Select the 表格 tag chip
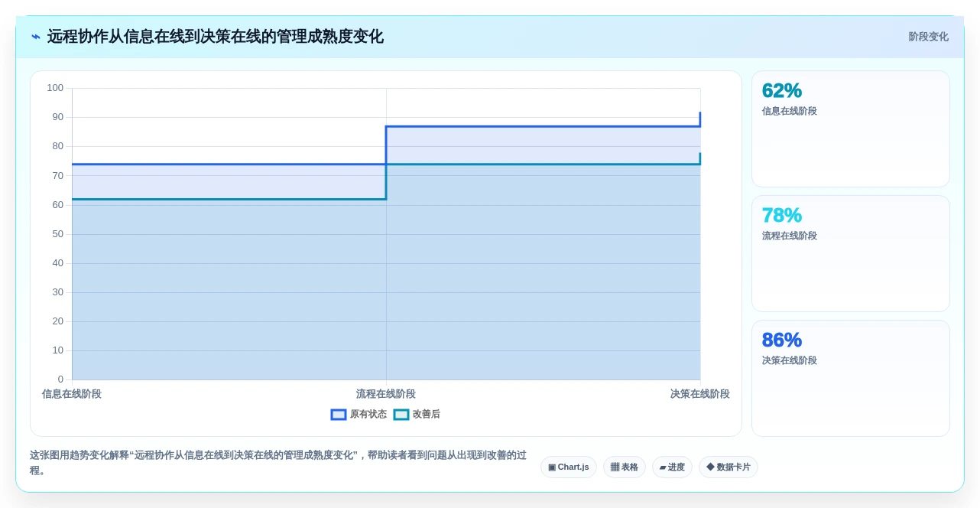This screenshot has width=980, height=508. point(625,467)
